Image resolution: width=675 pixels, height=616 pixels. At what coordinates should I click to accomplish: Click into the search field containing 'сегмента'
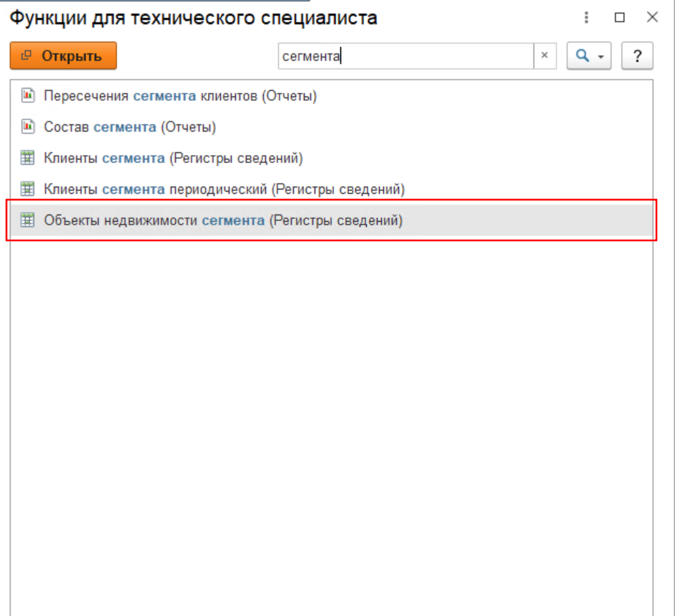click(404, 56)
